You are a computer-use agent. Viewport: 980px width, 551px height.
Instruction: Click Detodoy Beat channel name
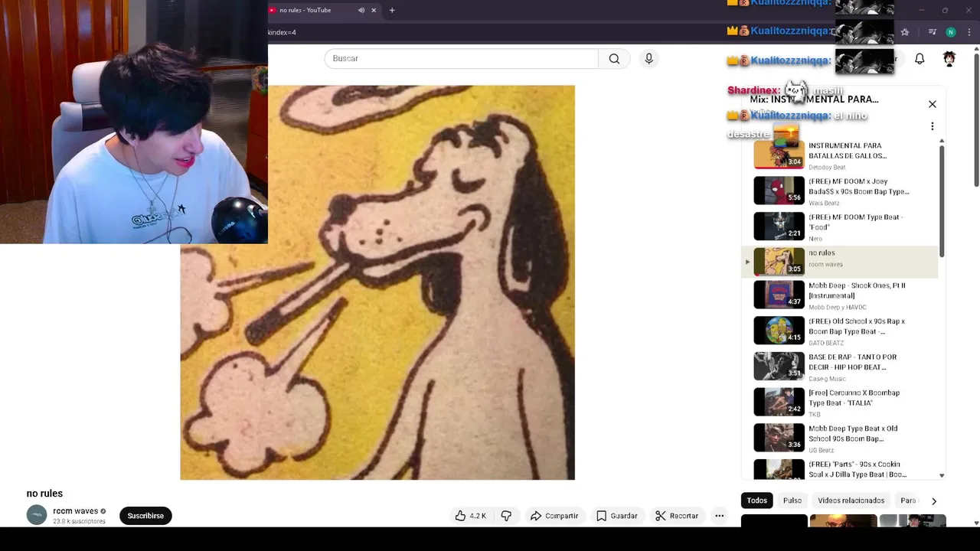pyautogui.click(x=827, y=168)
